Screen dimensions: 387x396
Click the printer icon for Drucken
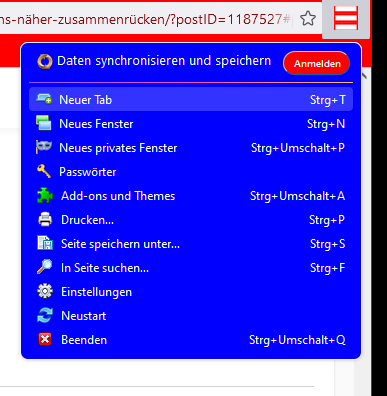(x=45, y=220)
